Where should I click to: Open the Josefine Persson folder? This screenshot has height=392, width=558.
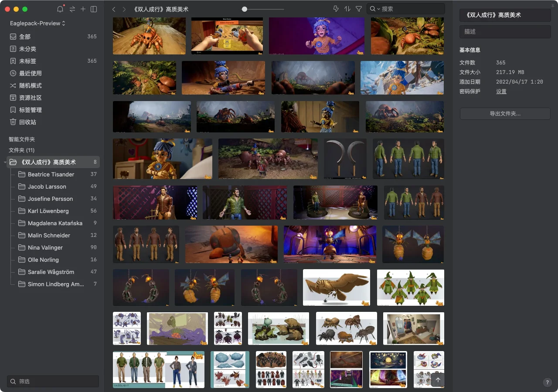pos(57,199)
